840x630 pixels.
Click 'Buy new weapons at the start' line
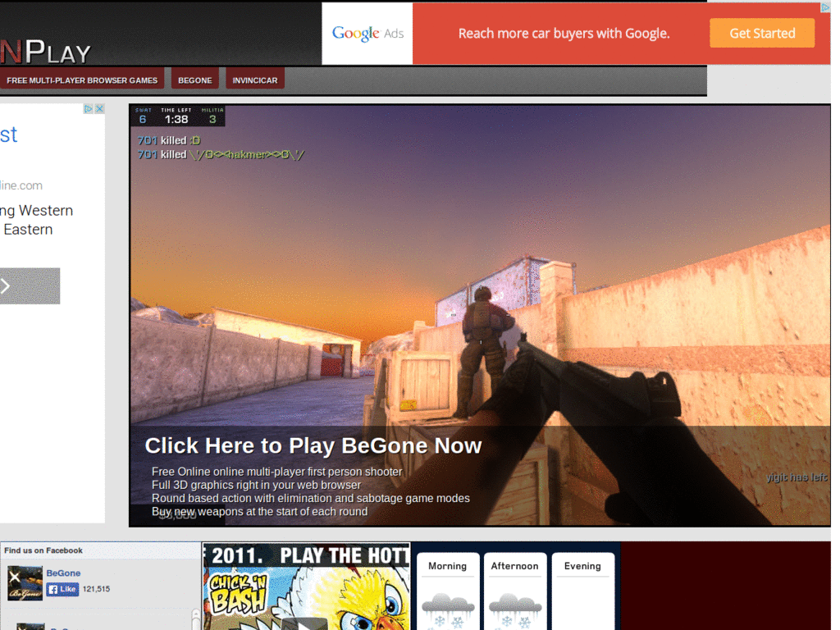pos(260,512)
